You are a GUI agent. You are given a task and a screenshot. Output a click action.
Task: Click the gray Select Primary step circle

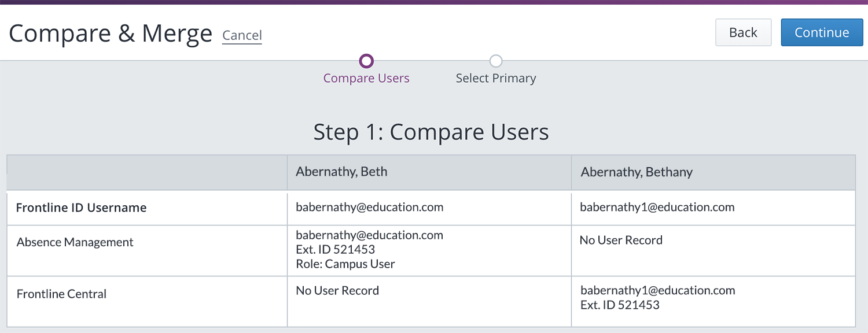click(496, 61)
